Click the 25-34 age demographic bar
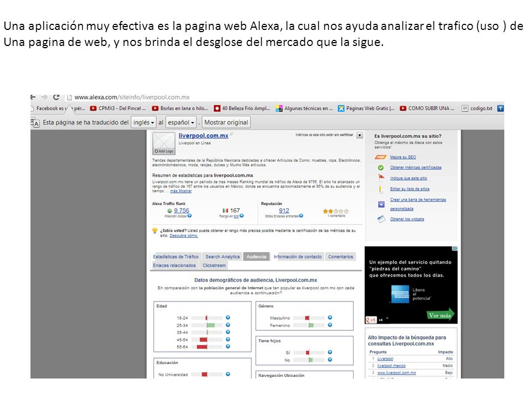 point(207,325)
